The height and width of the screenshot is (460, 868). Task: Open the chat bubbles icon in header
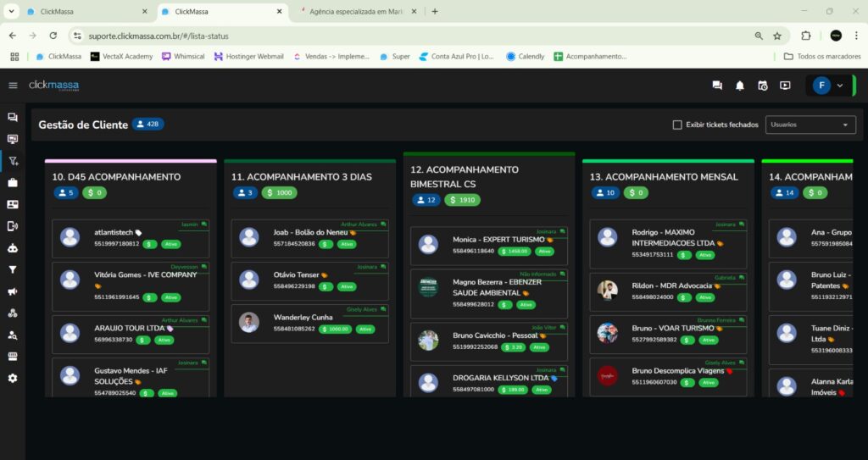(x=717, y=86)
